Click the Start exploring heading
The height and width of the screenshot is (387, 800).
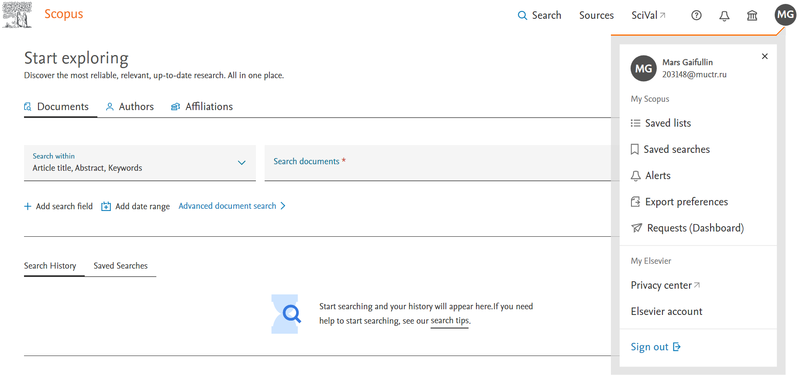[76, 58]
